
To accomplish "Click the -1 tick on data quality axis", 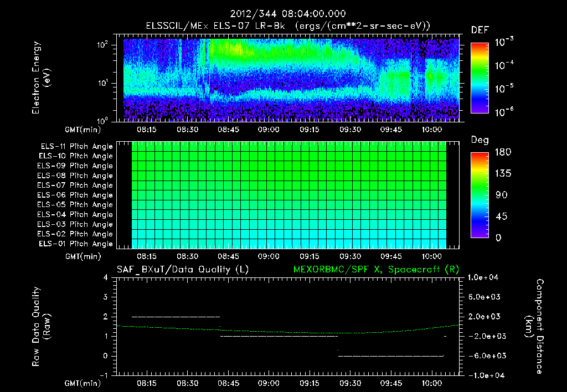I will [x=104, y=375].
